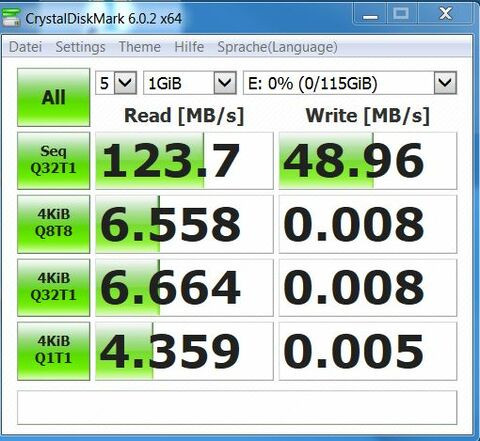
Task: Click the 4KiB Q1T1 read value 4.359
Action: click(184, 351)
